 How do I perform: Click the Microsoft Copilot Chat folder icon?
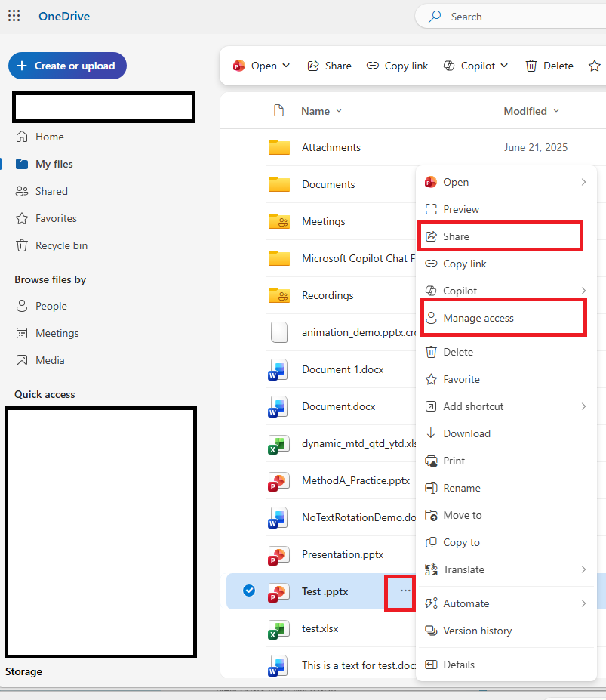(279, 258)
